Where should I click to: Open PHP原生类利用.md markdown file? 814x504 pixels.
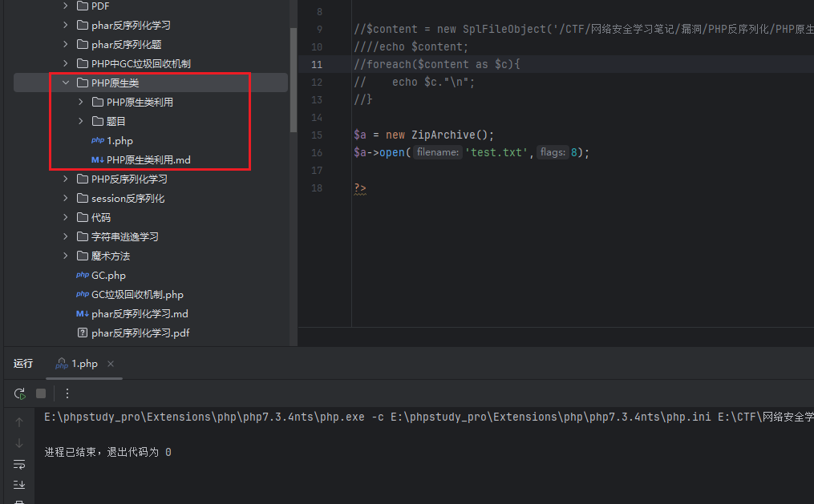tap(148, 159)
